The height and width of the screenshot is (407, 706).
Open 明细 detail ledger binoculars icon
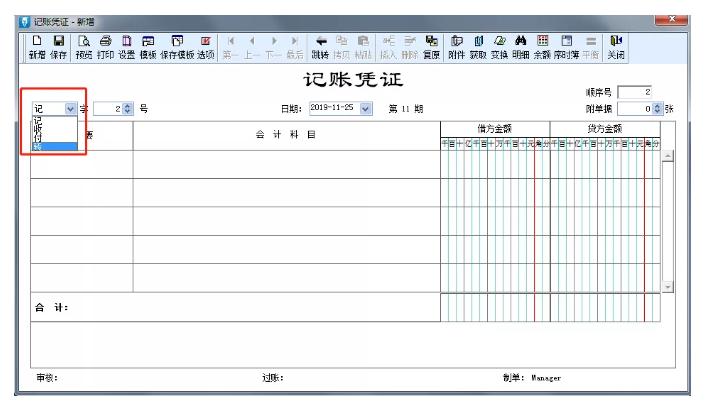click(x=520, y=47)
